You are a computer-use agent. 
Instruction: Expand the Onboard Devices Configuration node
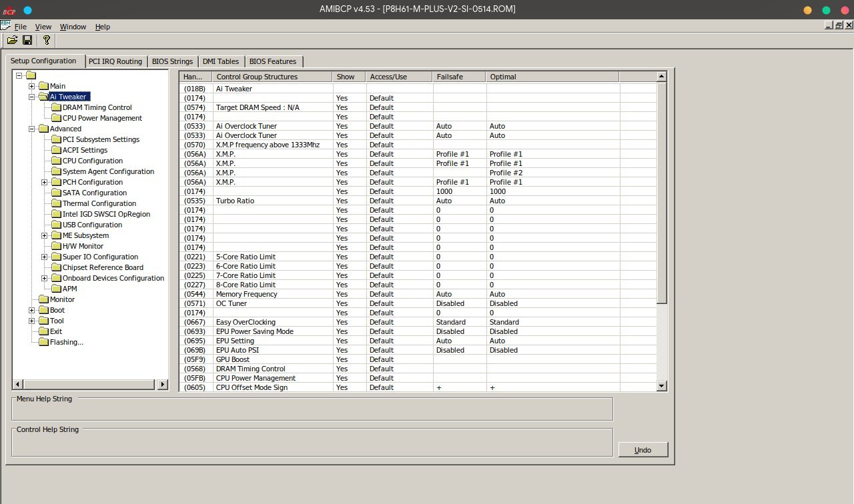coord(44,278)
